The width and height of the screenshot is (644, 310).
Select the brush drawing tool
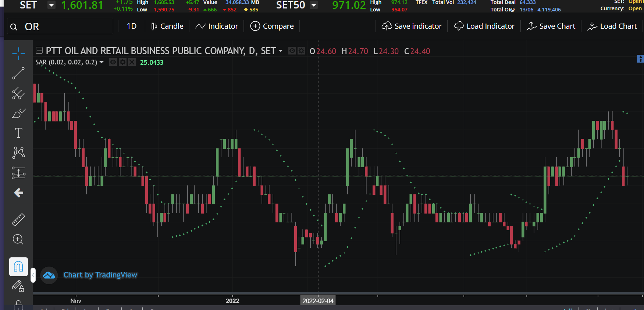(18, 113)
